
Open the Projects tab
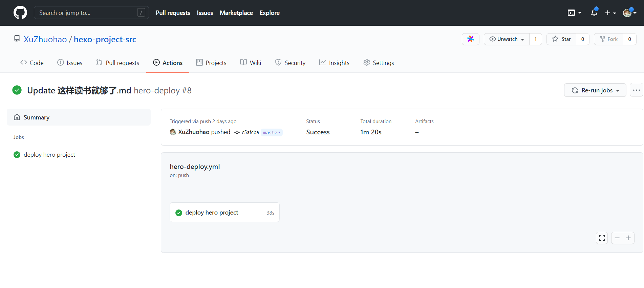(x=211, y=63)
